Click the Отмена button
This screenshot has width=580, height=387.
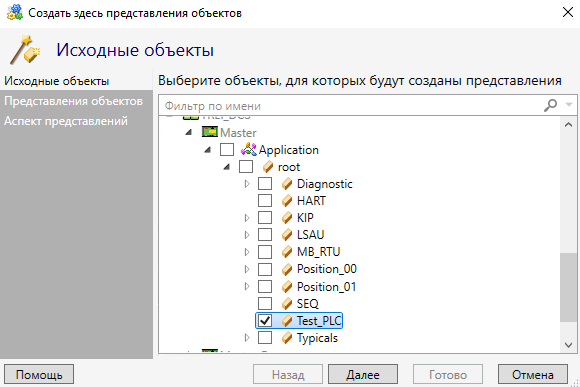(533, 374)
